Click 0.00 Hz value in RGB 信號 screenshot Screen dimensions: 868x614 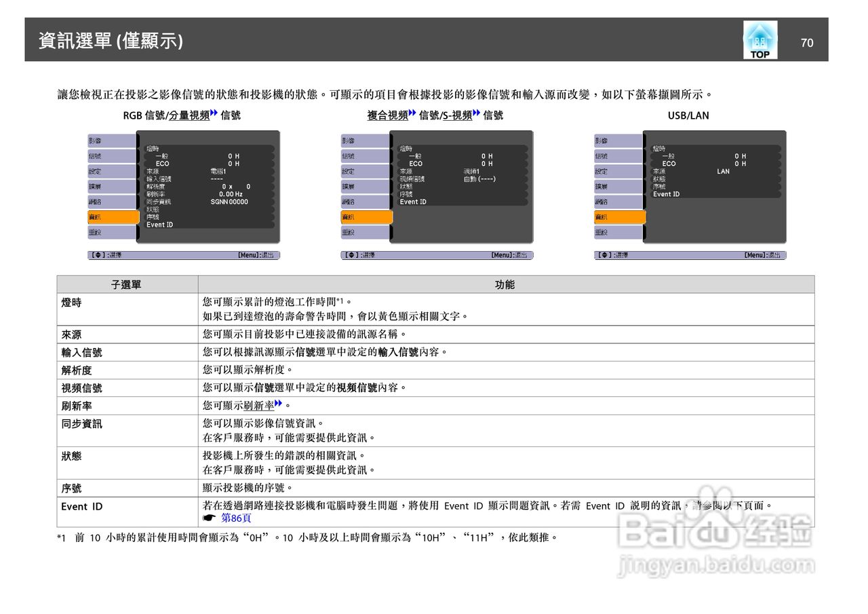pos(231,194)
